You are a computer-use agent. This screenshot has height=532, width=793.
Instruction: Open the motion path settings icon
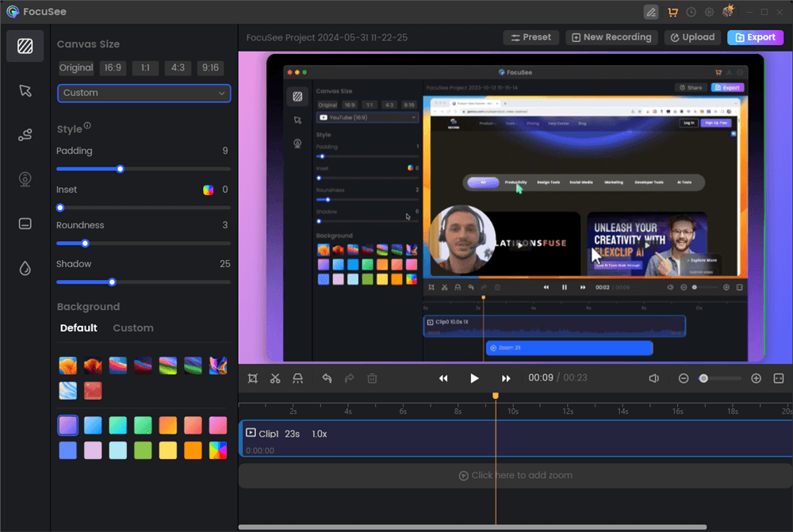(25, 135)
